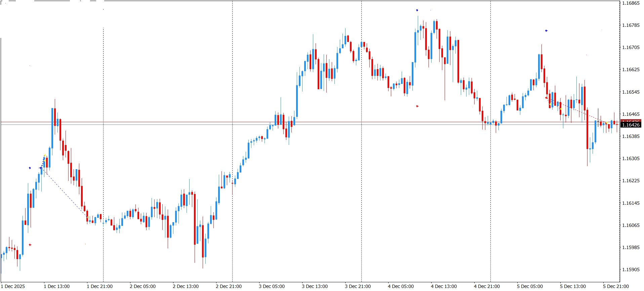Select the 1.16705 price scale value
The width and height of the screenshot is (644, 291).
[631, 47]
